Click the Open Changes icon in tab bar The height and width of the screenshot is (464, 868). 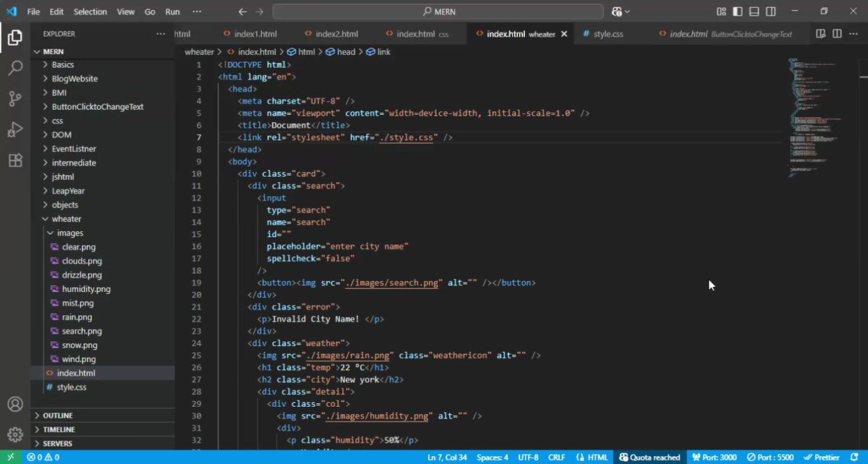coord(820,34)
